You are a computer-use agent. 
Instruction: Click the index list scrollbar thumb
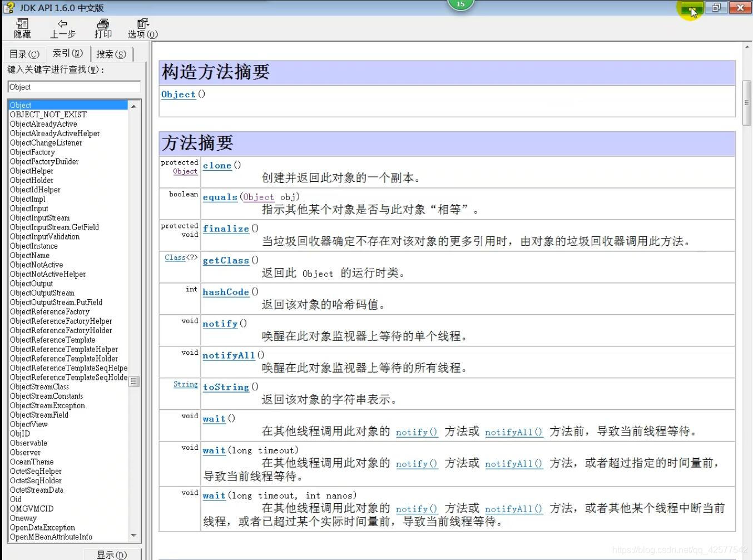pos(134,381)
